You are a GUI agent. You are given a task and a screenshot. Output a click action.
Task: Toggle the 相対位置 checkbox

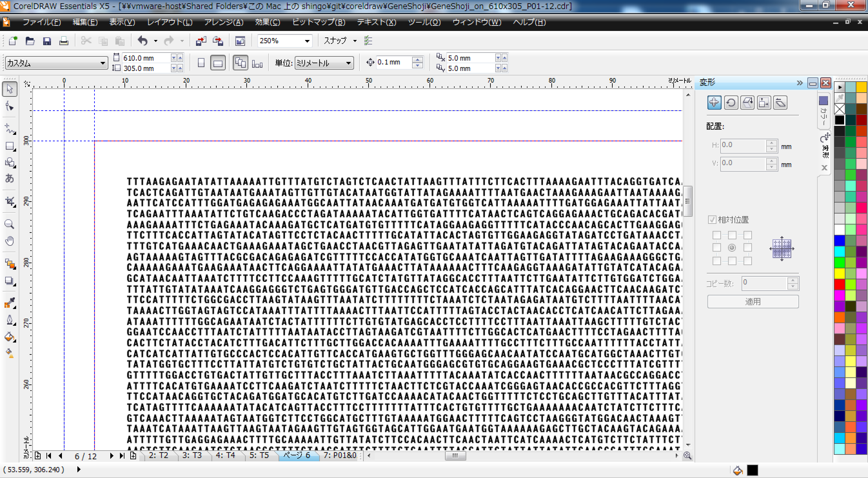pos(712,220)
